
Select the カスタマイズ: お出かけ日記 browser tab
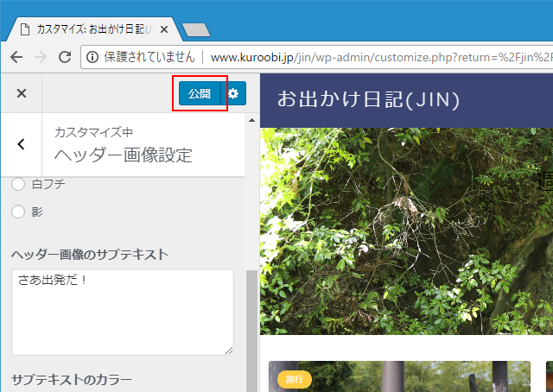pos(95,29)
